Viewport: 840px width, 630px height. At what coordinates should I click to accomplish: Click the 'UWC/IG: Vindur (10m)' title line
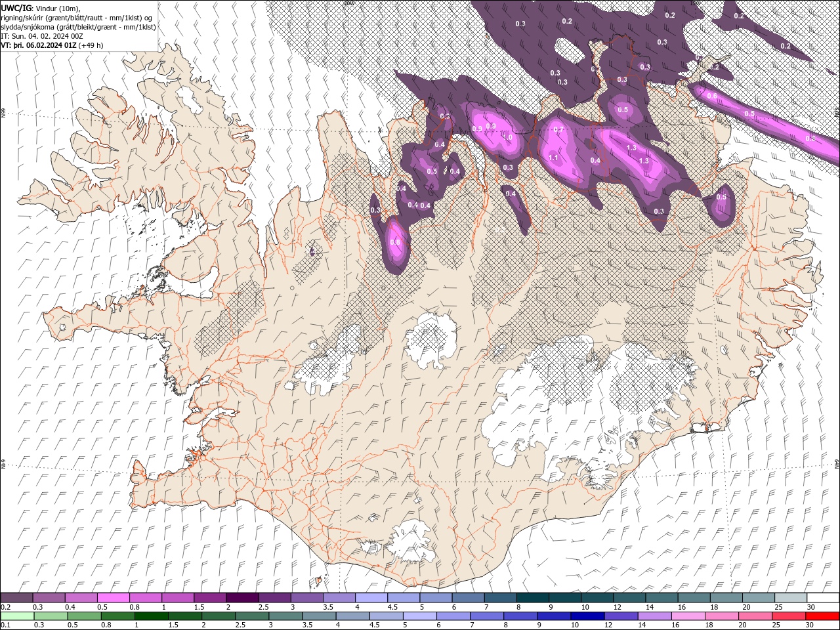[41, 7]
